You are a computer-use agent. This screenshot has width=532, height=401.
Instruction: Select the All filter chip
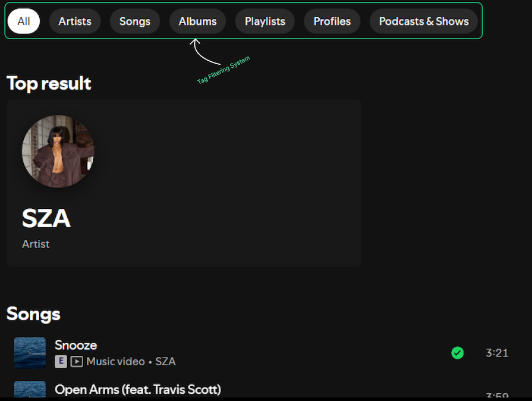pyautogui.click(x=24, y=21)
